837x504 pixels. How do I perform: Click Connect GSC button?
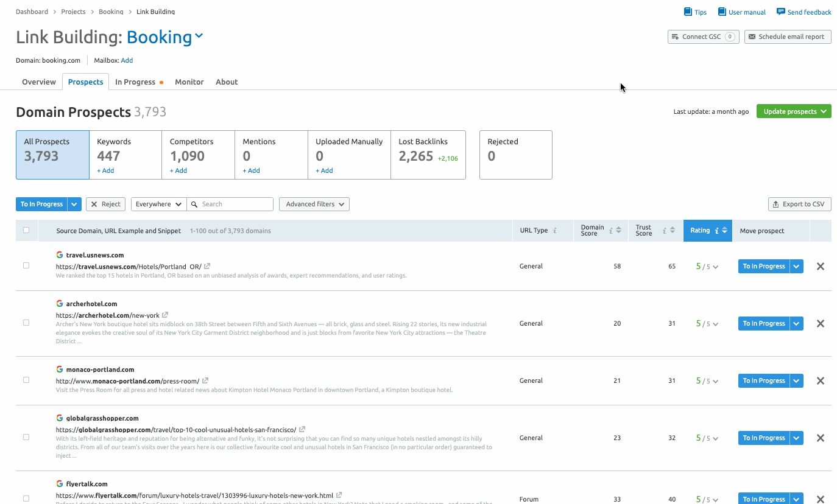point(704,37)
